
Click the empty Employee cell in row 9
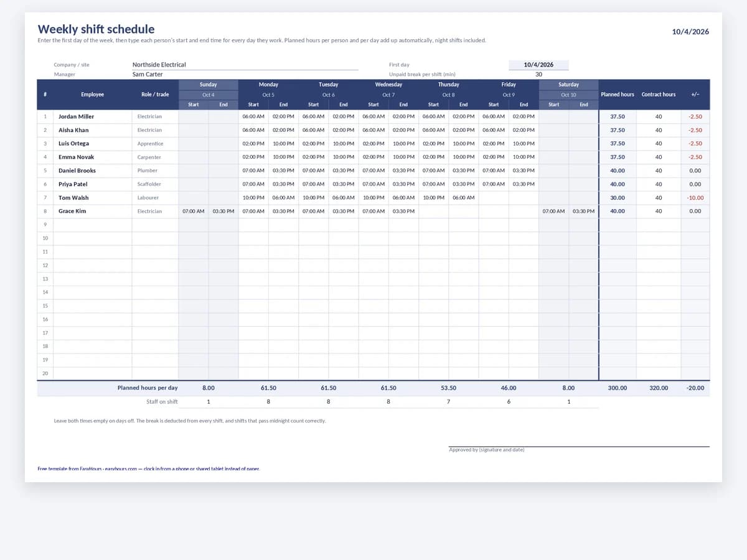(x=93, y=225)
